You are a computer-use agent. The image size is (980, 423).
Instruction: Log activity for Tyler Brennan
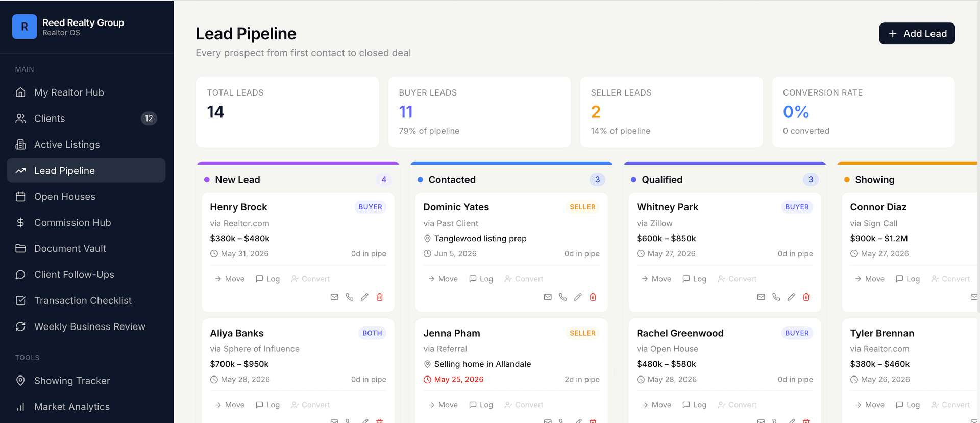tap(908, 405)
